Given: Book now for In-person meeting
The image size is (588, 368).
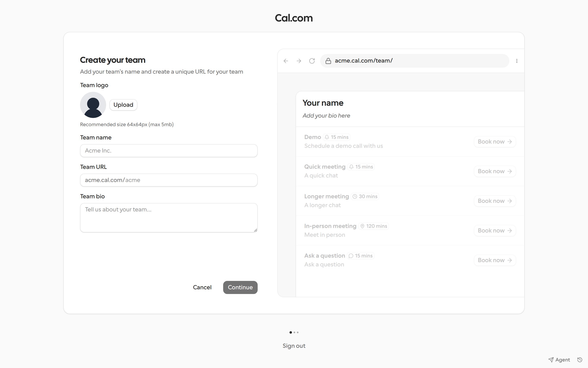Looking at the screenshot, I should (495, 231).
